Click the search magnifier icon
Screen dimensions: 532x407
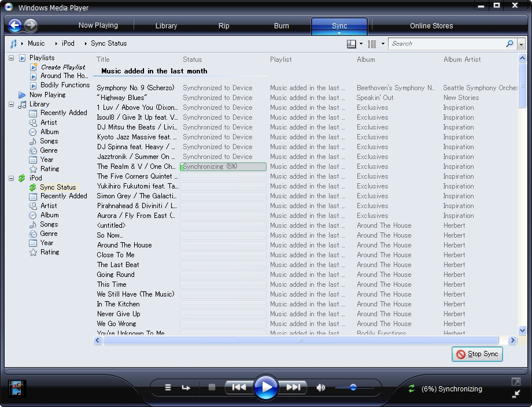[x=509, y=43]
